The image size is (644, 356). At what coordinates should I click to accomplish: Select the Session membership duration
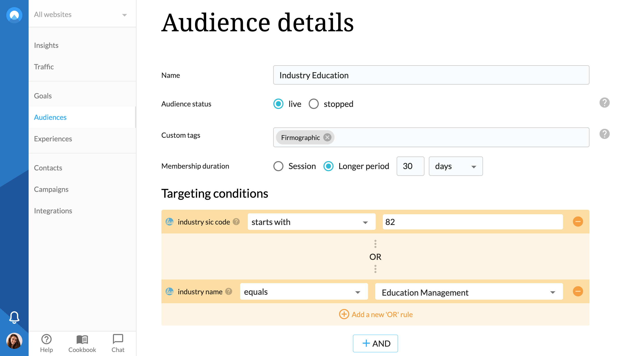278,166
